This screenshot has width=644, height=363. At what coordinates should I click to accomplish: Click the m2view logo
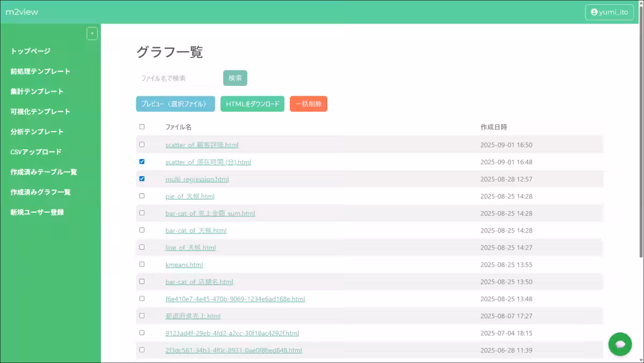pos(22,12)
